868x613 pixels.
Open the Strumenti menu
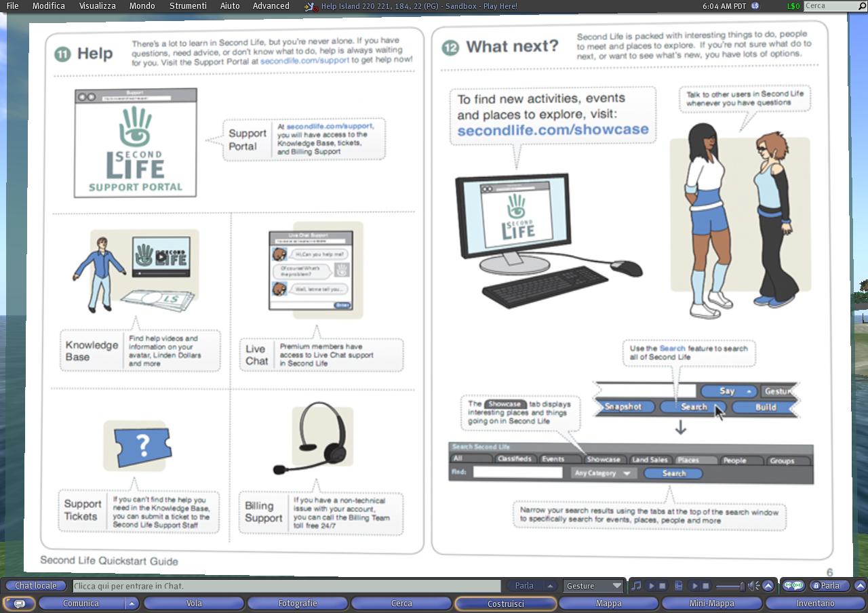point(188,6)
